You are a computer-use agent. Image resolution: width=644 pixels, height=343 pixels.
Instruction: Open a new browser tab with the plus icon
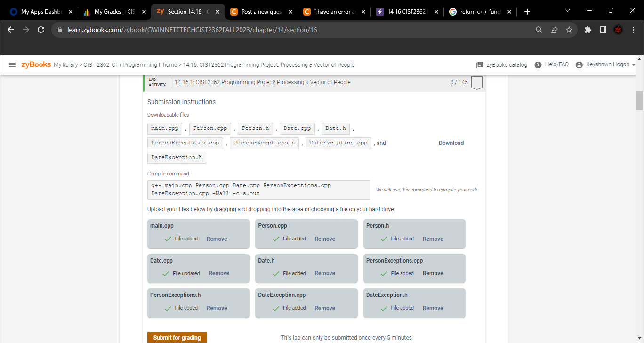coord(527,11)
